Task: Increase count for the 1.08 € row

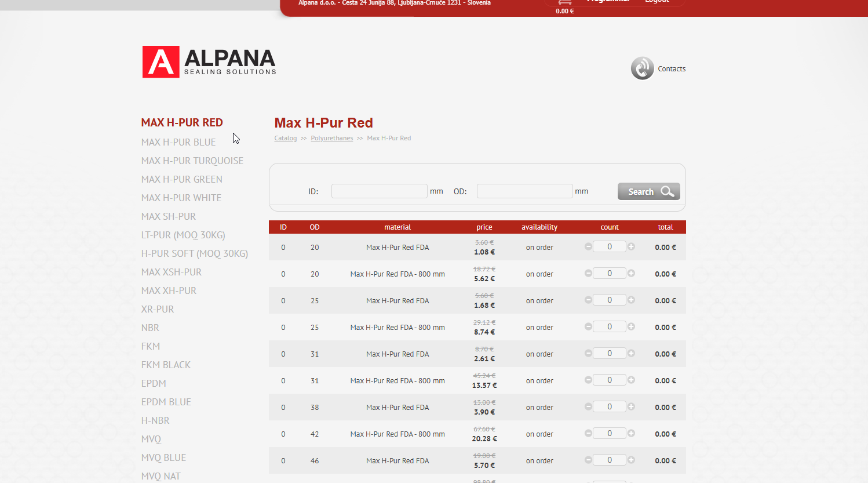Action: 631,246
